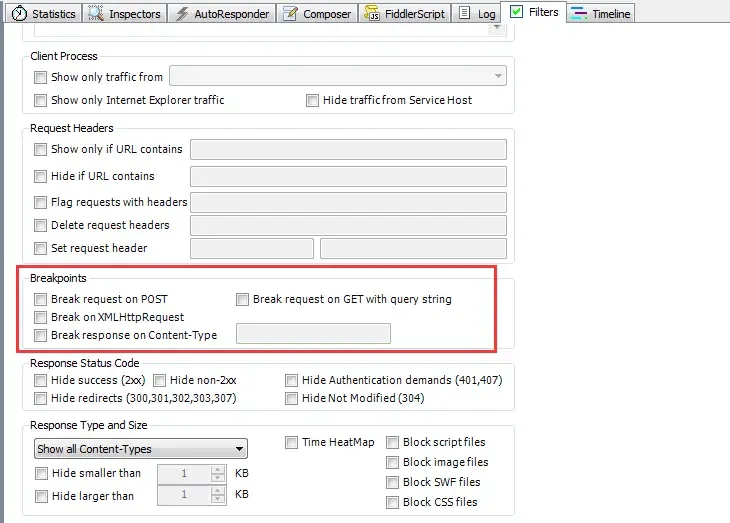Open Show all Content-Types dropdown
The image size is (730, 523).
(x=140, y=448)
